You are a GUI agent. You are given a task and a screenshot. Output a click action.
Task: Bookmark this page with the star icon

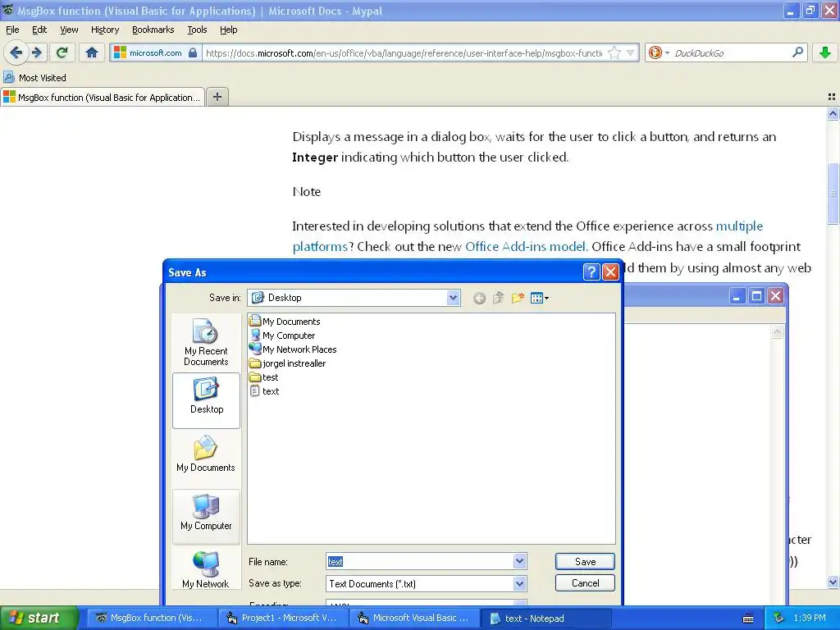pyautogui.click(x=614, y=52)
